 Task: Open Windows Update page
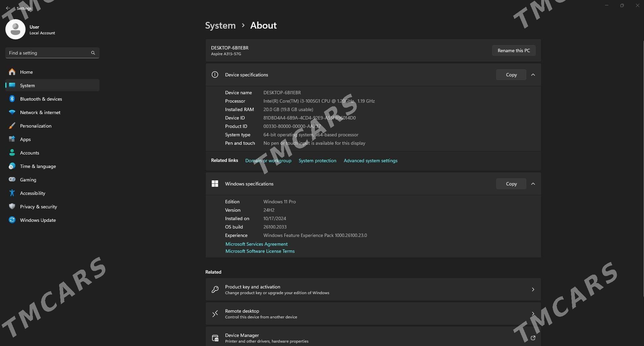point(52,220)
